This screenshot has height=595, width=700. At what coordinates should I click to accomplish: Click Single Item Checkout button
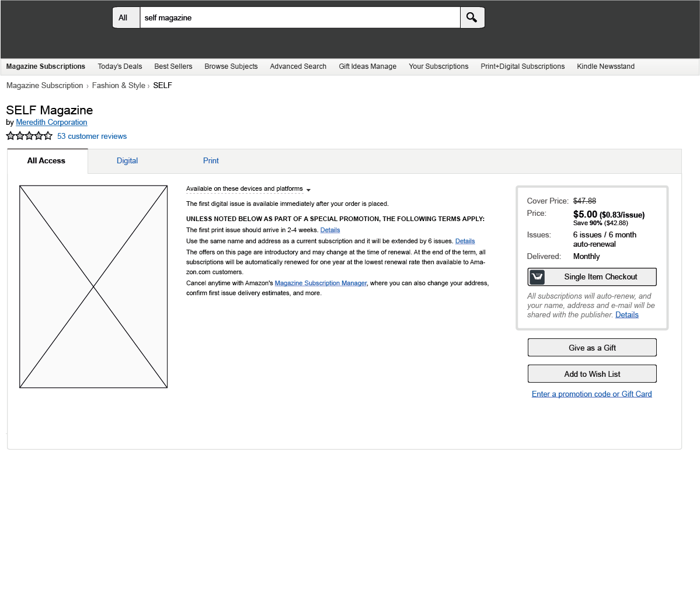(592, 277)
